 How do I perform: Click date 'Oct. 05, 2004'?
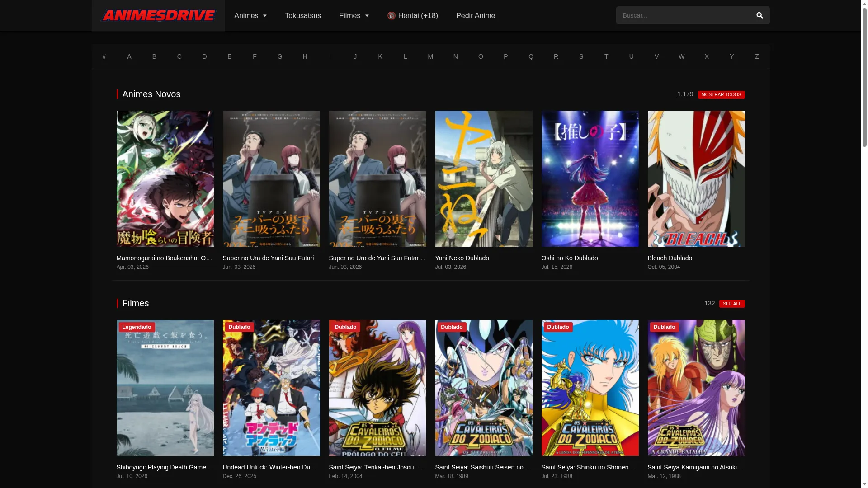664,267
